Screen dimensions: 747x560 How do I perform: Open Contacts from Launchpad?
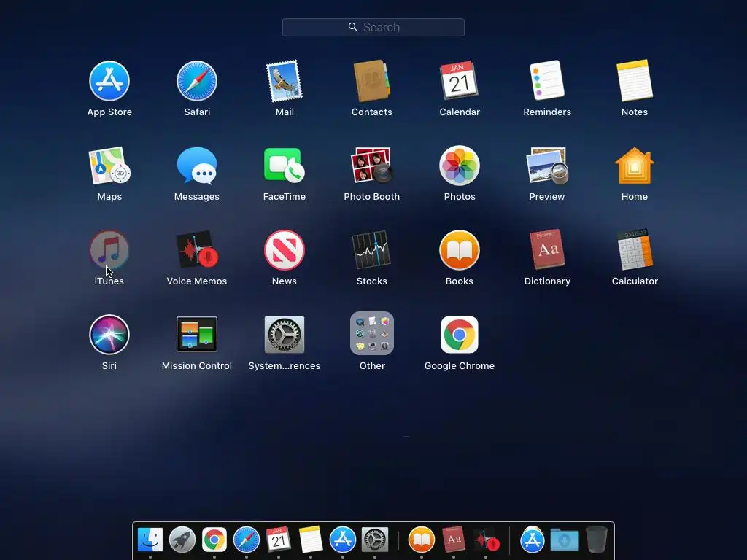[371, 81]
